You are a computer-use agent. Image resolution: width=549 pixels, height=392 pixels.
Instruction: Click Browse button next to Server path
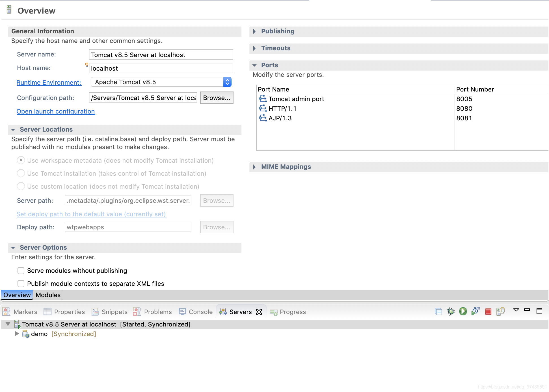coord(217,201)
